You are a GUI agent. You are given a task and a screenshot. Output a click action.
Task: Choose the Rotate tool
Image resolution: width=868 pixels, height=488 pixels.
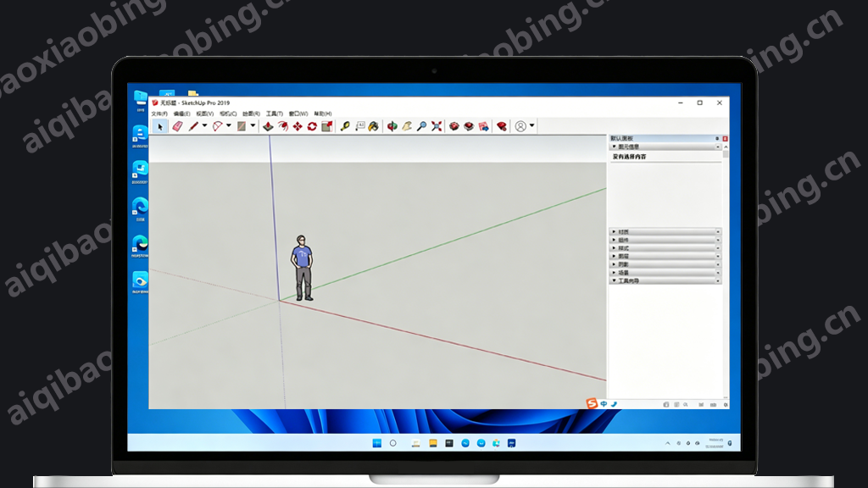tap(312, 127)
